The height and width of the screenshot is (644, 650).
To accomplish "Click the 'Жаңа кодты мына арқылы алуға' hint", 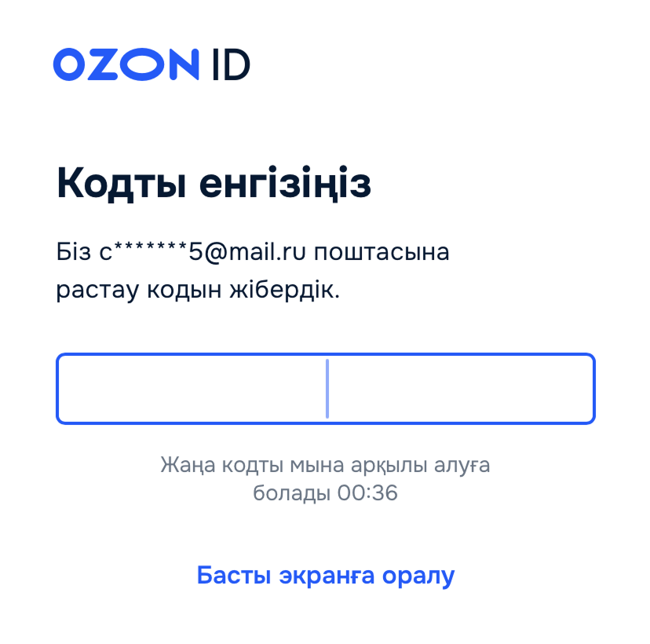I will (326, 465).
